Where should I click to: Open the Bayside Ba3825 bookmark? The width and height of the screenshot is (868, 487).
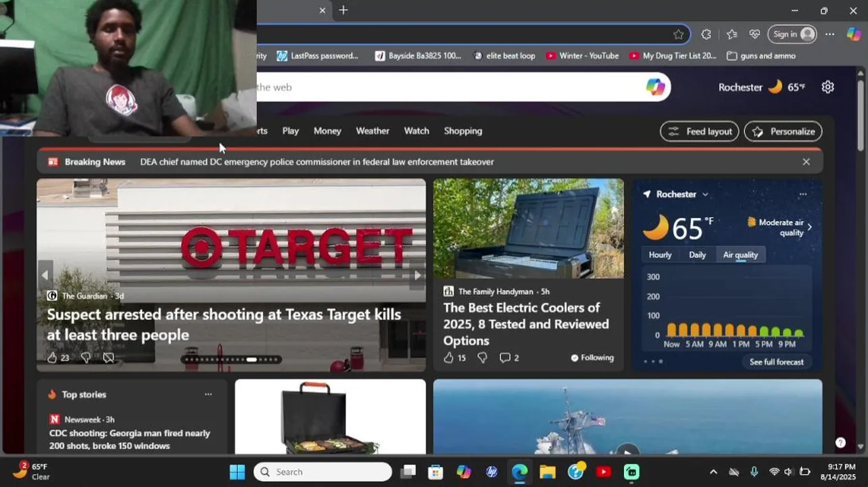(x=418, y=56)
